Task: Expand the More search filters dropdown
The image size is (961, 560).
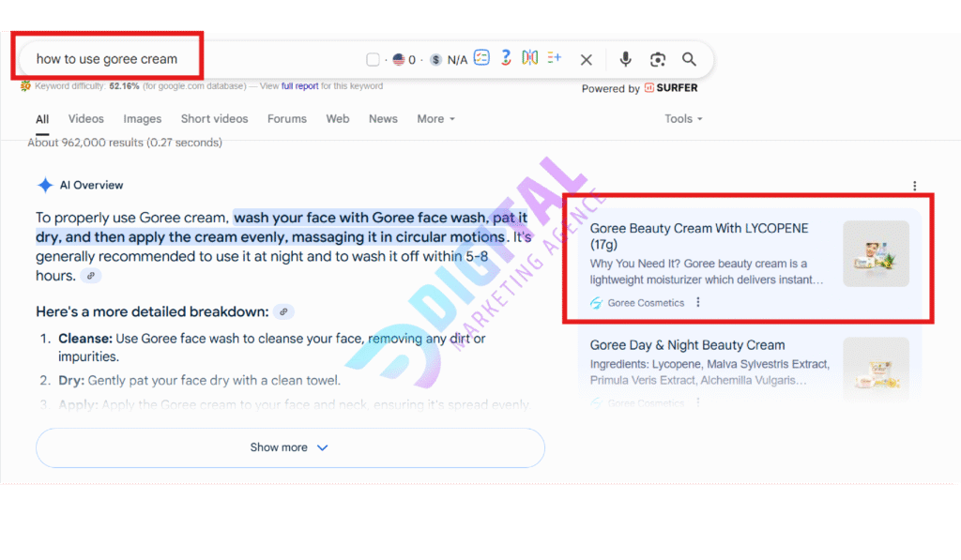Action: (435, 119)
